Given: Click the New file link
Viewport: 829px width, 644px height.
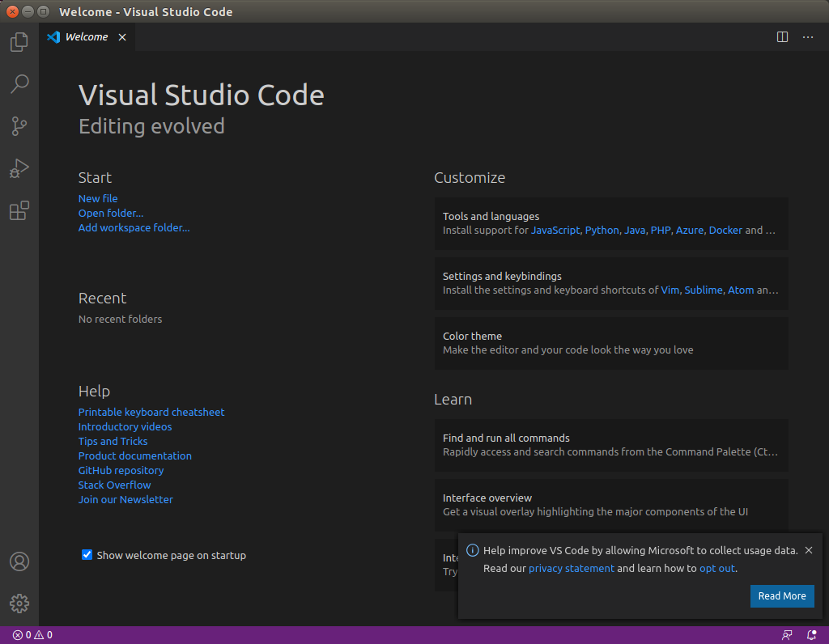Looking at the screenshot, I should [98, 199].
